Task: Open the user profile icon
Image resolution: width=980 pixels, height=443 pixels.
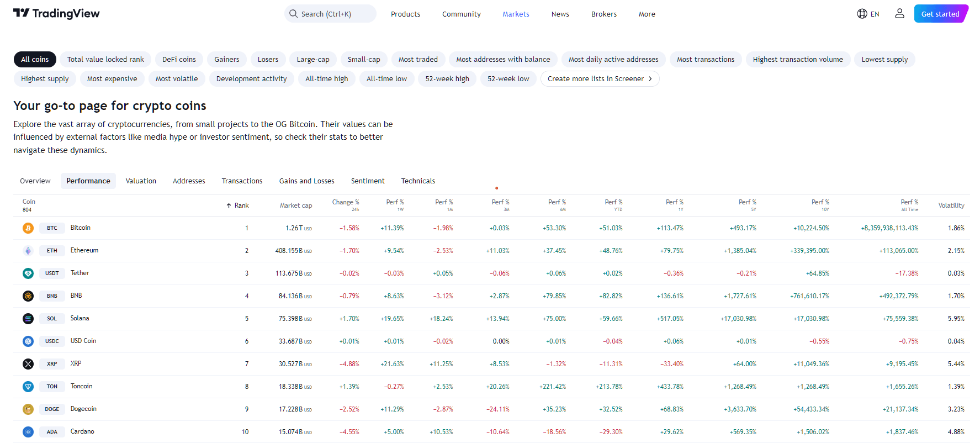Action: pos(899,14)
